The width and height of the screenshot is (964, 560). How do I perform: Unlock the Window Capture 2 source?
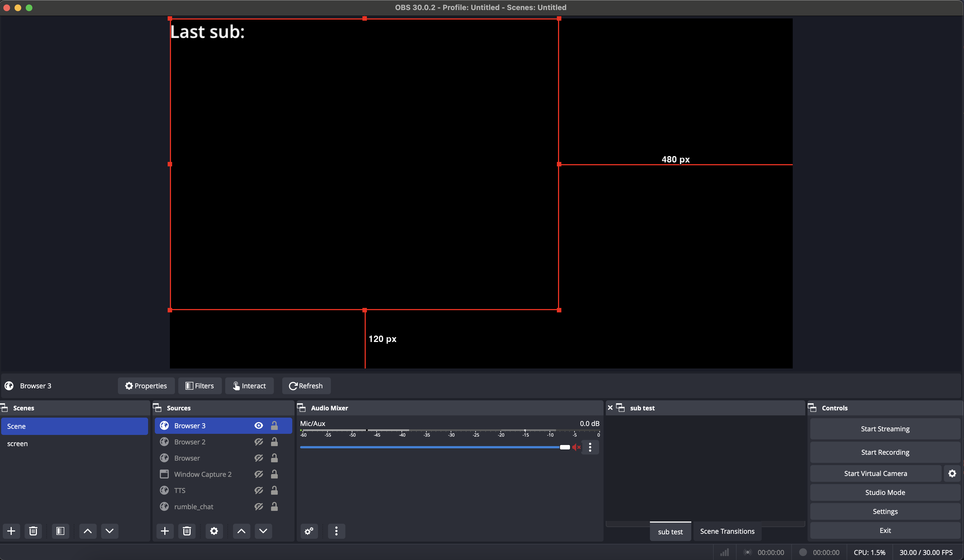[x=274, y=474]
